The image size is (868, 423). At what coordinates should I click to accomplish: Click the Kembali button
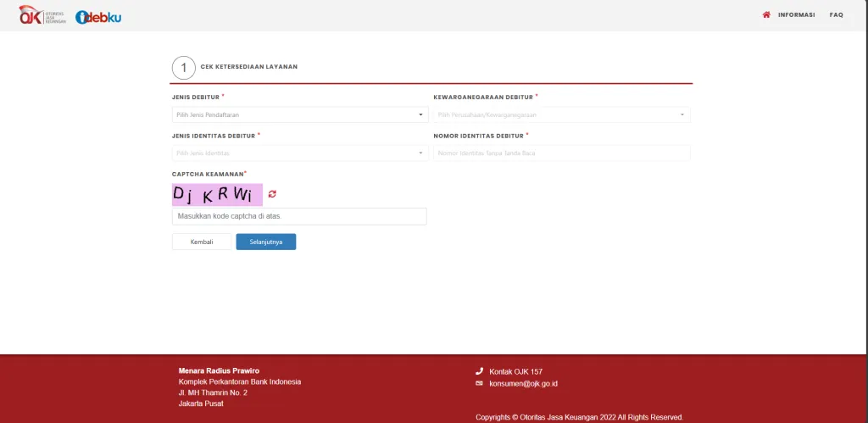202,242
